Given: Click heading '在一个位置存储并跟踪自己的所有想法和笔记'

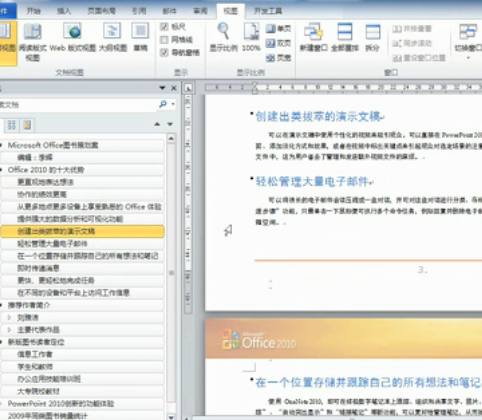Looking at the screenshot, I should [x=368, y=383].
